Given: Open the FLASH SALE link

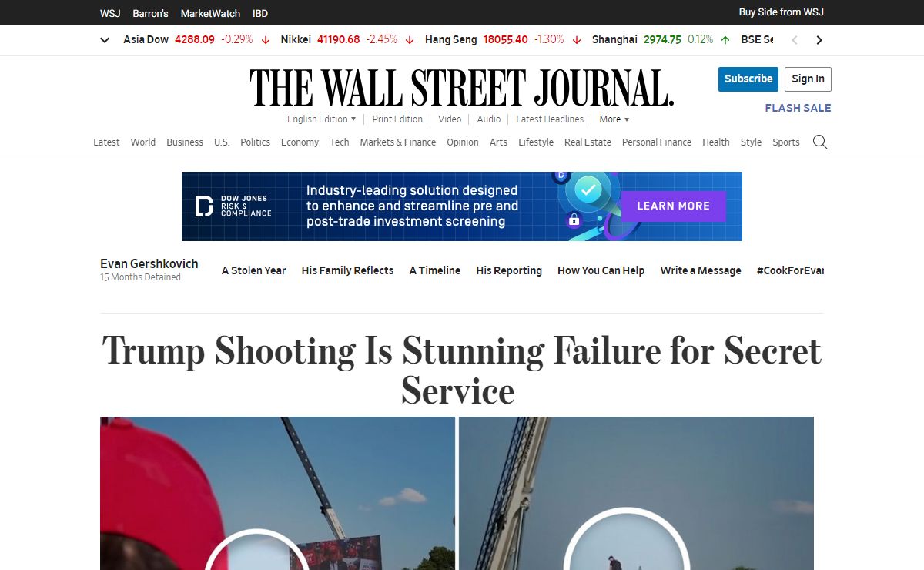Looking at the screenshot, I should pos(798,108).
